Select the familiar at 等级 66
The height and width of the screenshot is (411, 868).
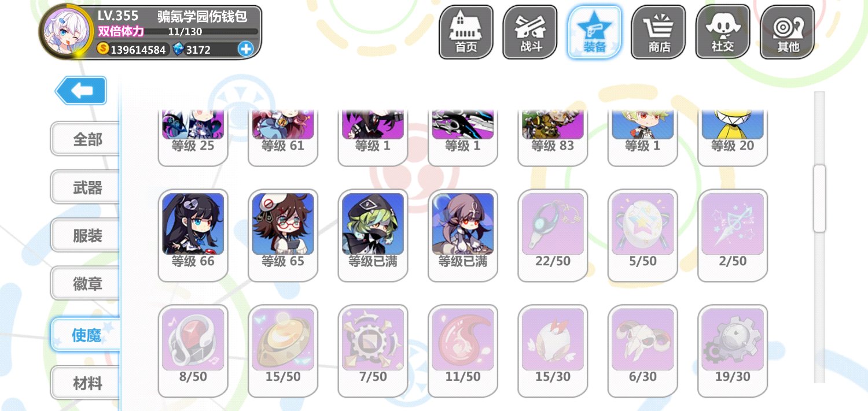coord(193,235)
